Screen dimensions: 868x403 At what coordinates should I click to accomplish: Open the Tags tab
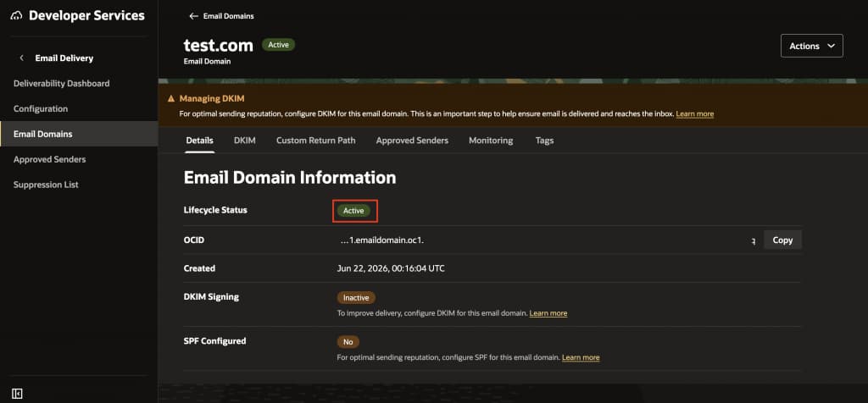tap(544, 141)
